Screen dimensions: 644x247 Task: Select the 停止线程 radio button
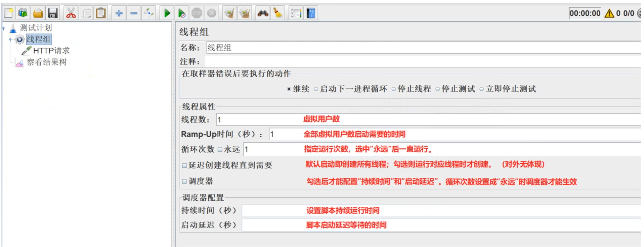point(394,89)
